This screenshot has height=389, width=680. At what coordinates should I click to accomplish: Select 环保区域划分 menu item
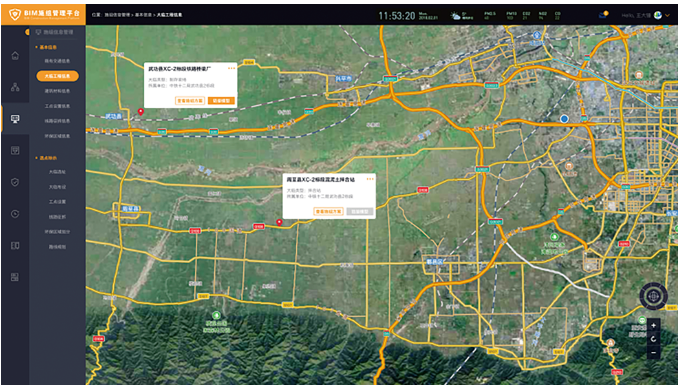pos(57,232)
